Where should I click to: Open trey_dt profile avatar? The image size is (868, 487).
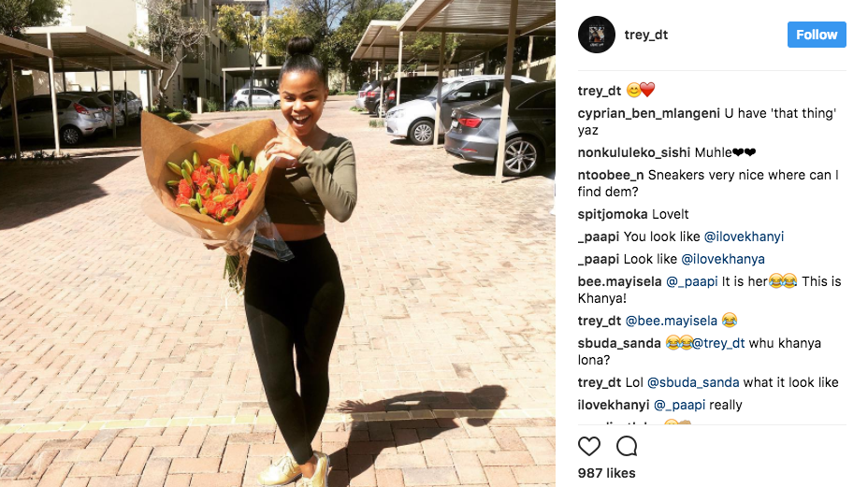pos(596,35)
